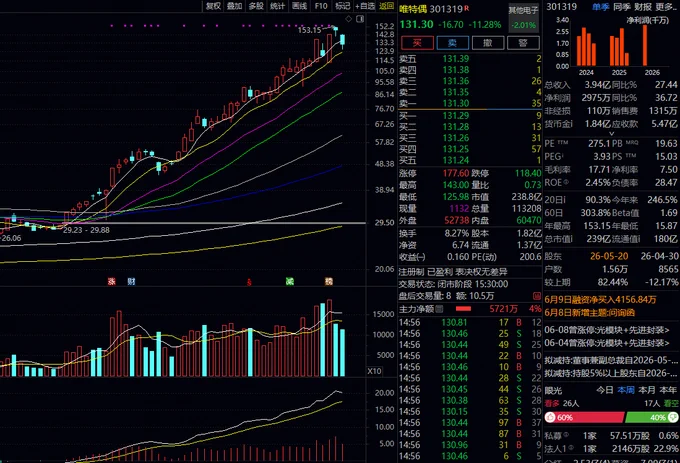
Task: Click red icon beside 盘后交易量 row
Action: point(537,296)
